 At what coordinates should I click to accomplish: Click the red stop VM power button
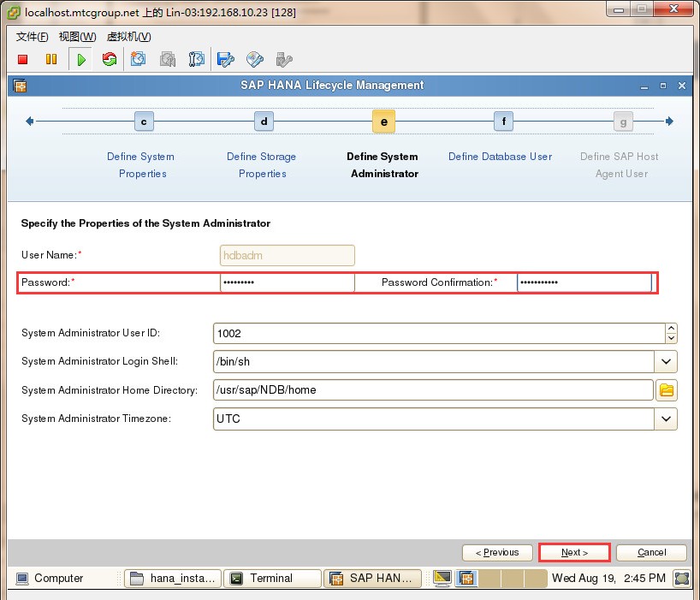point(23,59)
